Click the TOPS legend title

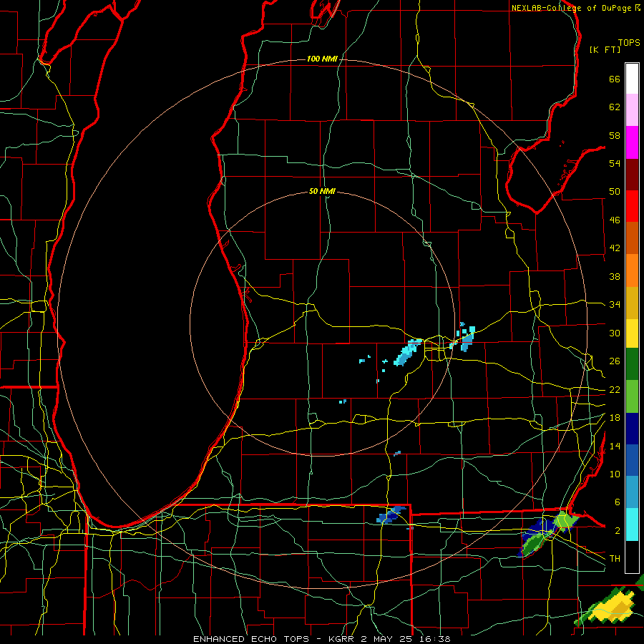[629, 43]
